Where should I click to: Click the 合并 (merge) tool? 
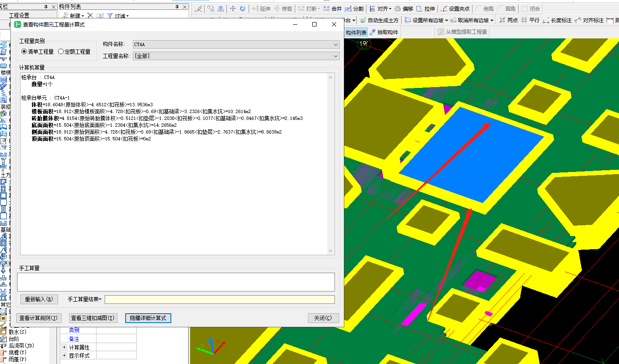point(332,9)
